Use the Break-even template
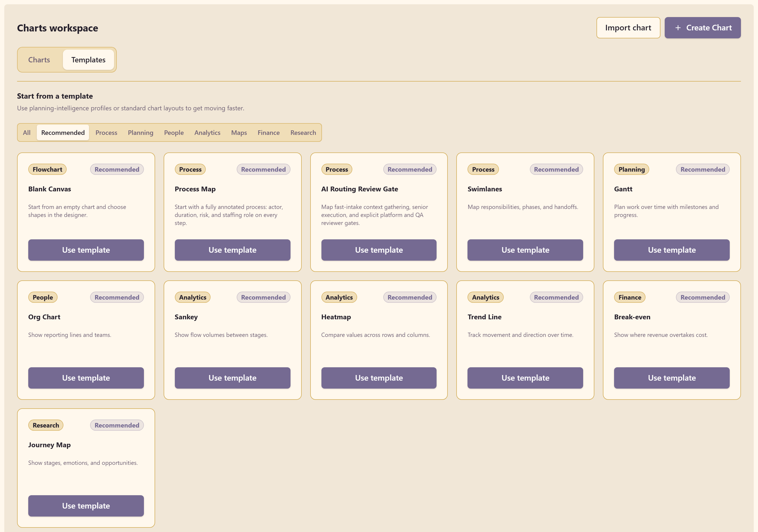This screenshot has height=532, width=758. [x=672, y=378]
